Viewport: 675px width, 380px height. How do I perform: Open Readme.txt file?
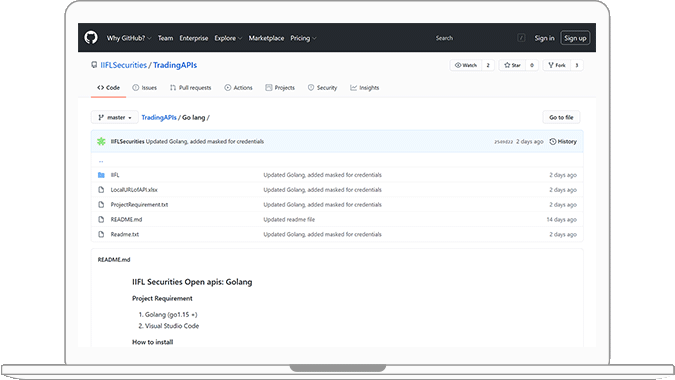click(124, 234)
